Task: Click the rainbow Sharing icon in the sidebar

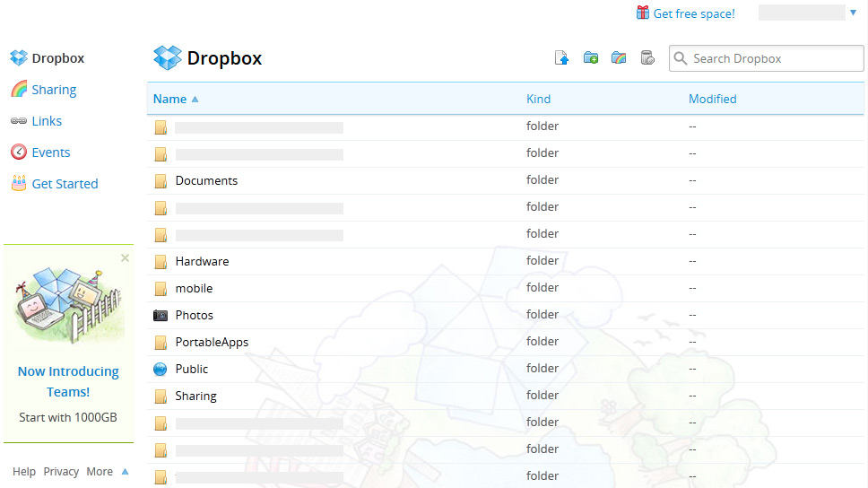Action: point(19,89)
